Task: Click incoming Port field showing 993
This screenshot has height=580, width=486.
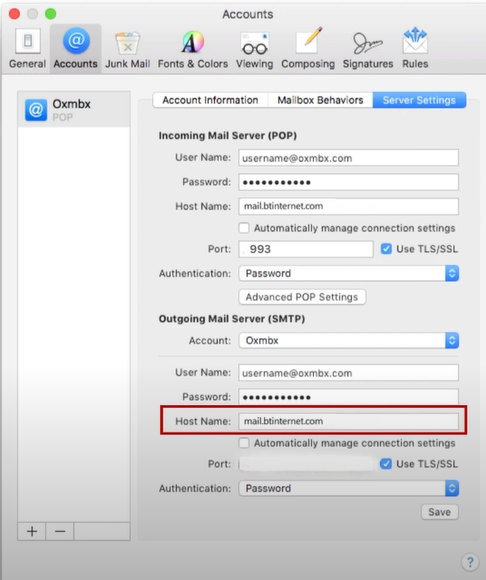Action: coord(306,249)
